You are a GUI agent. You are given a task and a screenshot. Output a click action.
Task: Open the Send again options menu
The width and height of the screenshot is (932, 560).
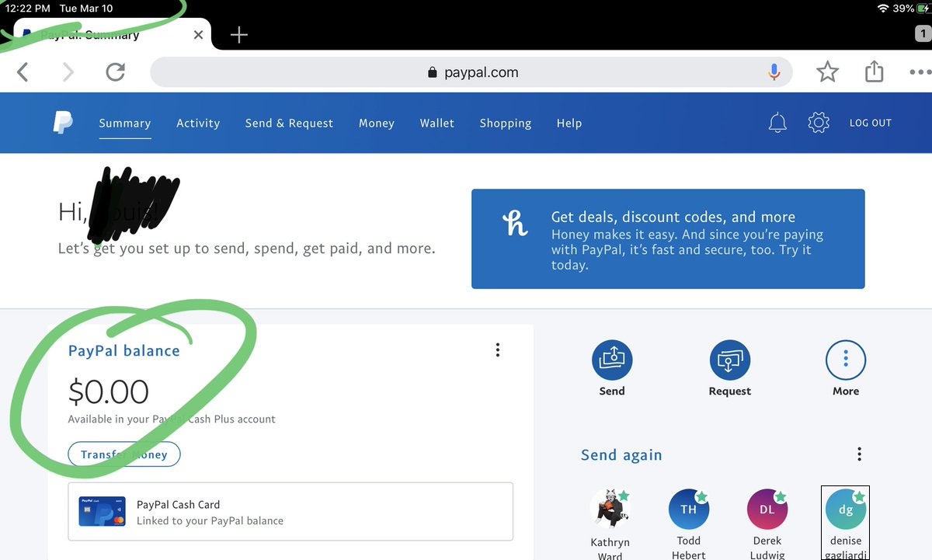coord(859,454)
